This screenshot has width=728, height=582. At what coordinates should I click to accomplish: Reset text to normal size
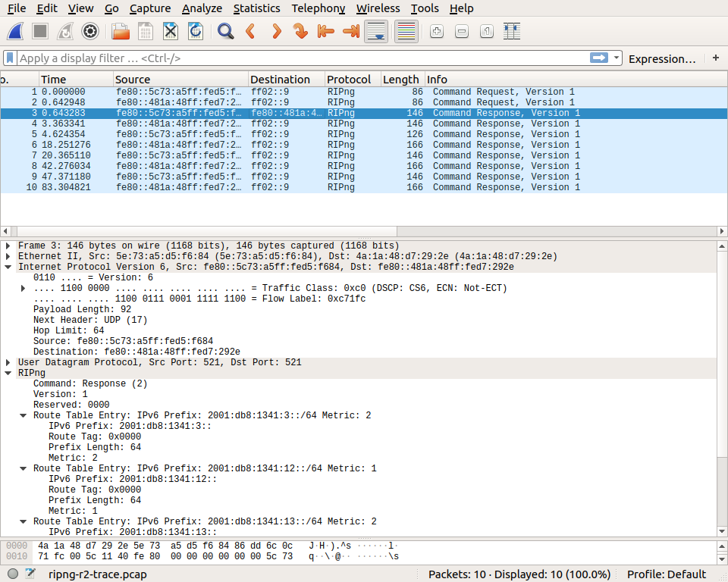pyautogui.click(x=487, y=32)
